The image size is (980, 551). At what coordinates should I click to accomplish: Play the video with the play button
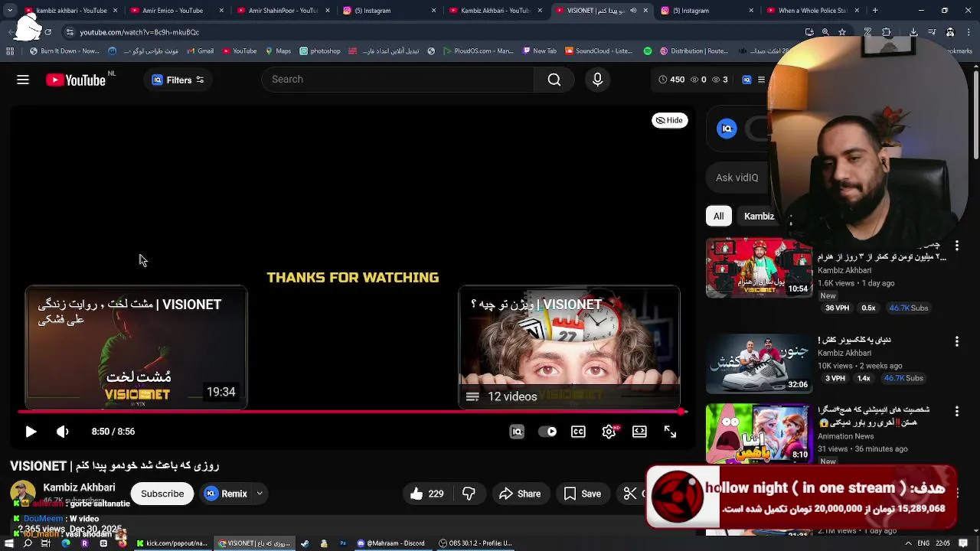31,432
